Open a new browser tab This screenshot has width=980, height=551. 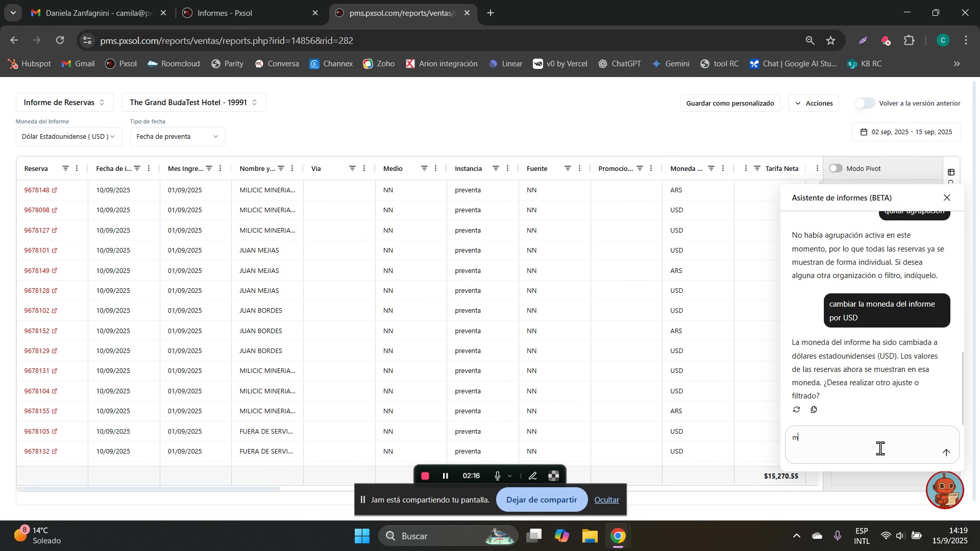[x=491, y=13]
